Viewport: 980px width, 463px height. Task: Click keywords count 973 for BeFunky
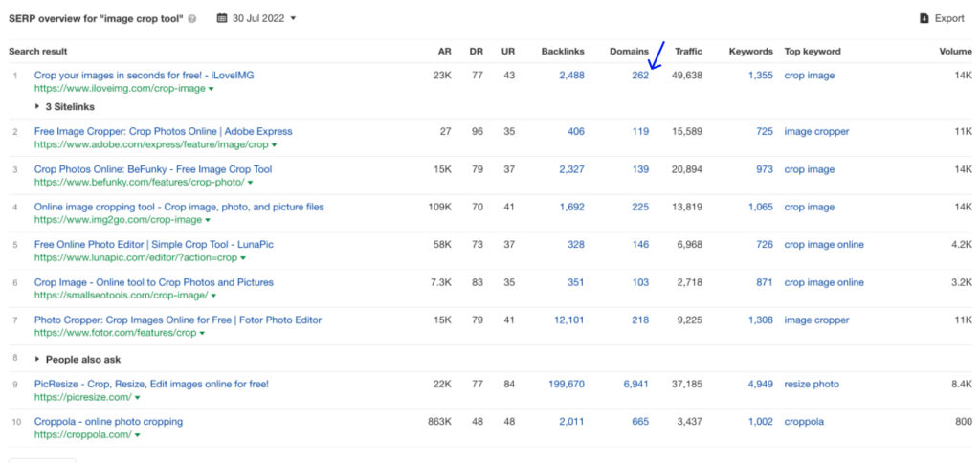765,169
